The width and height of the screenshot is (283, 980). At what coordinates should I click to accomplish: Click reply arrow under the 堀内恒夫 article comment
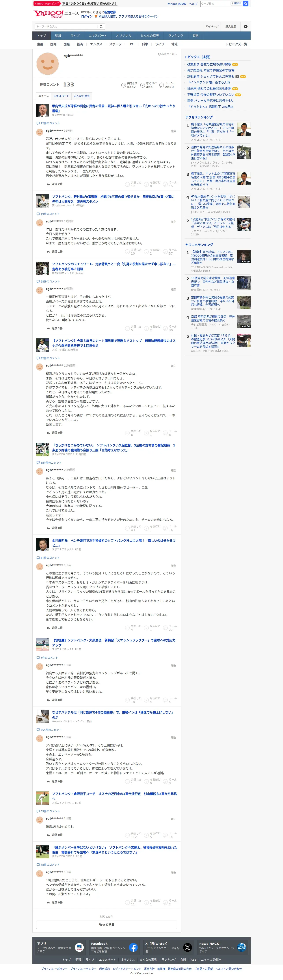pos(48,184)
